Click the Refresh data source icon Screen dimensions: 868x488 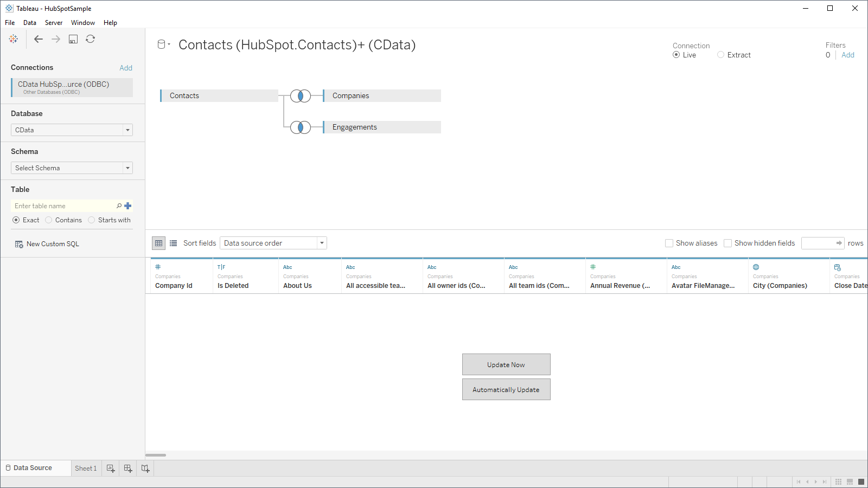[x=91, y=38]
